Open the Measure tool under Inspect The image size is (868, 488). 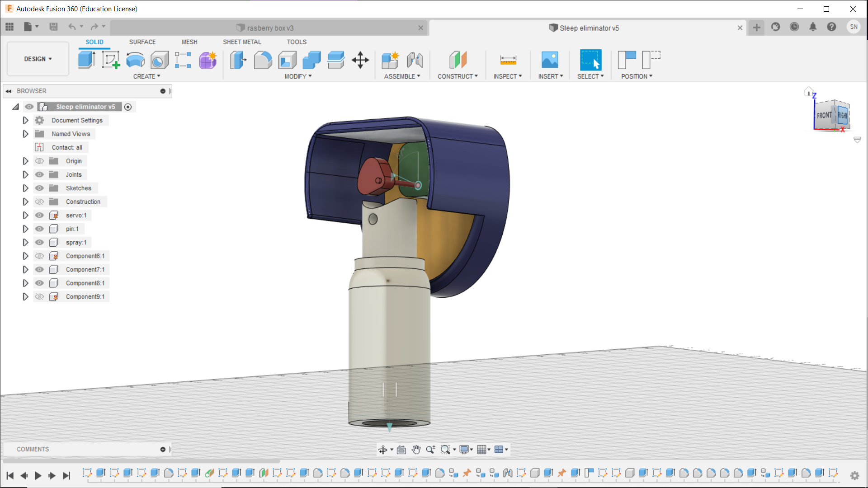(x=508, y=60)
